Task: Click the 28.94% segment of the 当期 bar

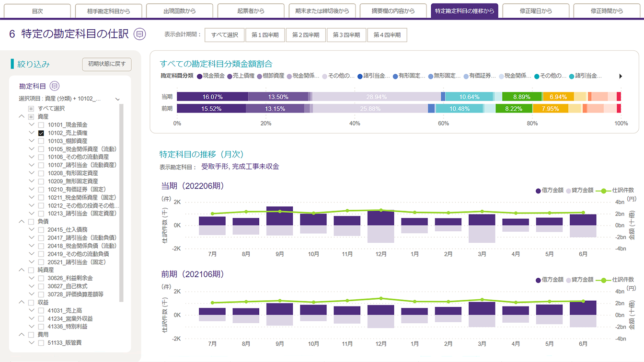Action: click(377, 97)
